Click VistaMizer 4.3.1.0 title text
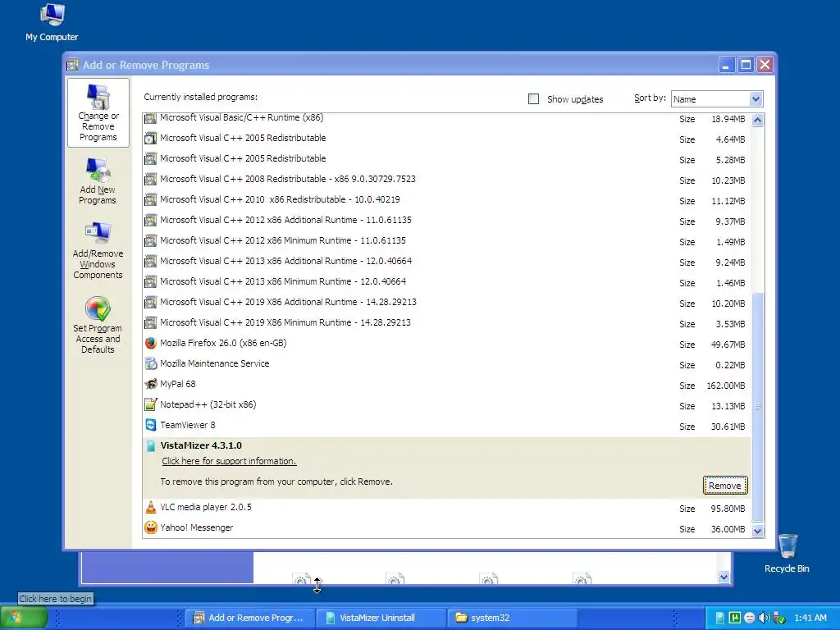This screenshot has height=630, width=840. click(201, 445)
